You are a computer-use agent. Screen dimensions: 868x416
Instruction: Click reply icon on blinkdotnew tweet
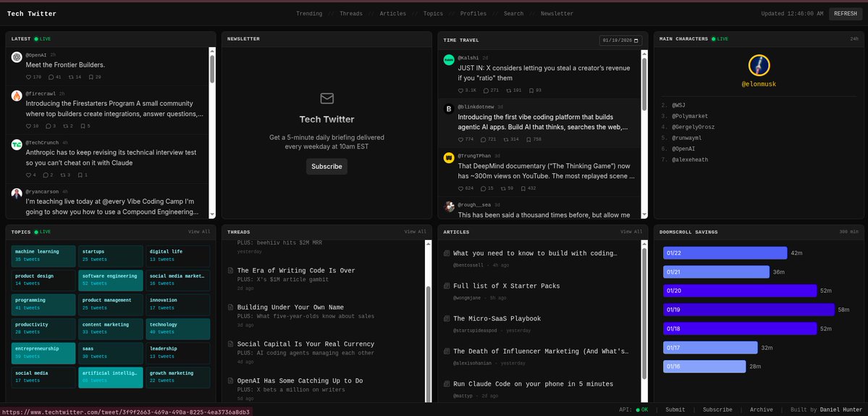click(x=484, y=139)
